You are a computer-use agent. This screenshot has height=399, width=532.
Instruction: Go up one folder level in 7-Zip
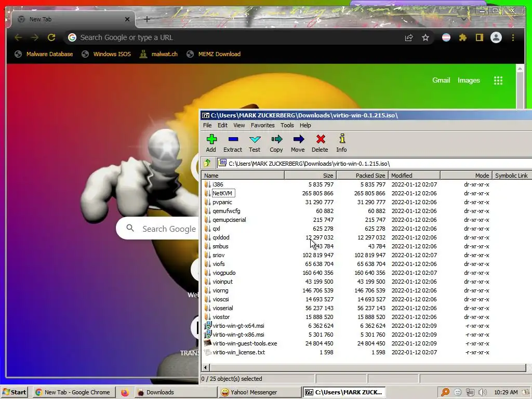click(x=207, y=163)
